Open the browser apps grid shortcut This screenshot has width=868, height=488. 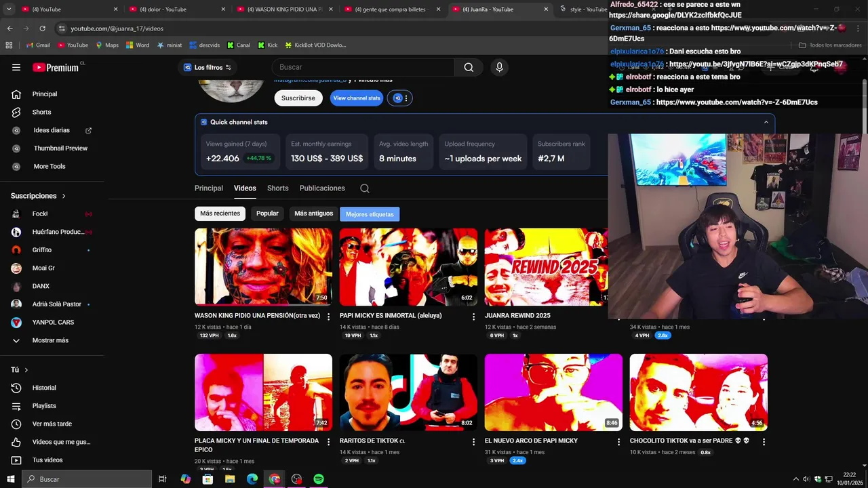pyautogui.click(x=9, y=45)
